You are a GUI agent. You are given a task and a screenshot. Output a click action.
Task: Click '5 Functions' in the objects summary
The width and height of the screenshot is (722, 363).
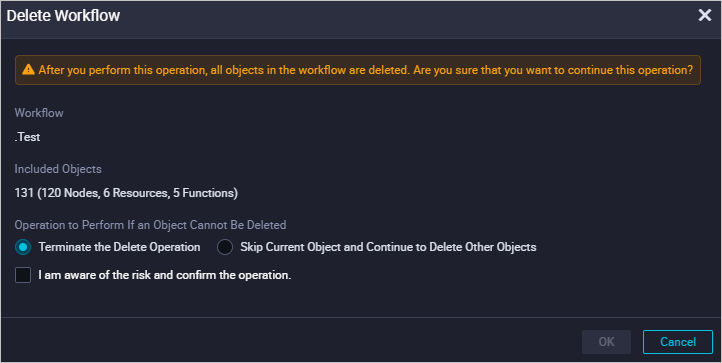pos(204,193)
